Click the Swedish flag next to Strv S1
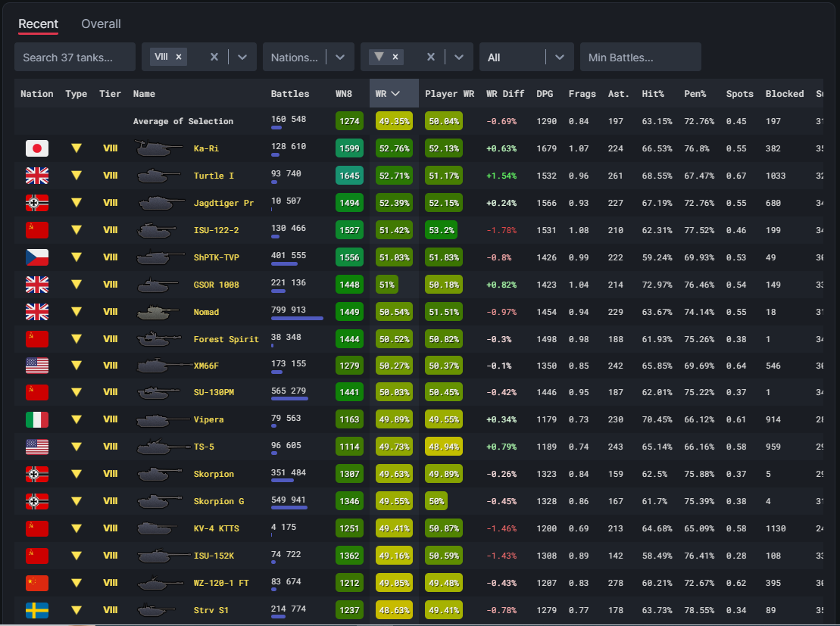Viewport: 840px width, 626px height. (36, 610)
